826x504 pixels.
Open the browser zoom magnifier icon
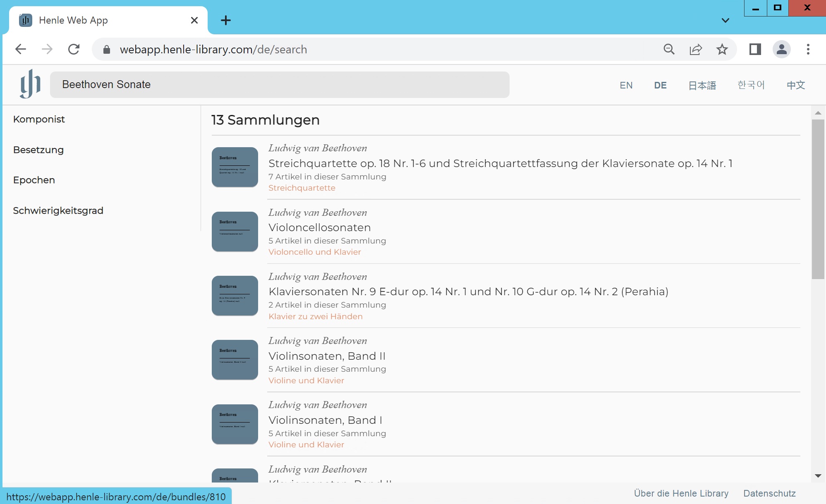(669, 49)
